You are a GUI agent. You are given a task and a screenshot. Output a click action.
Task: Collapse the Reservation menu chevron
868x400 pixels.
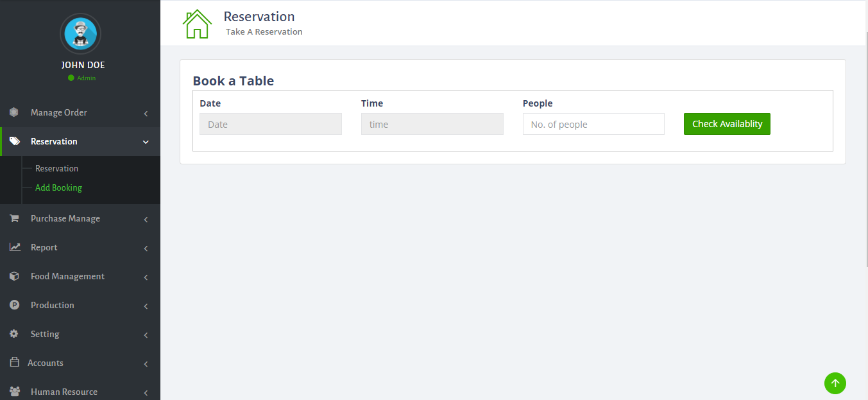[x=146, y=142]
